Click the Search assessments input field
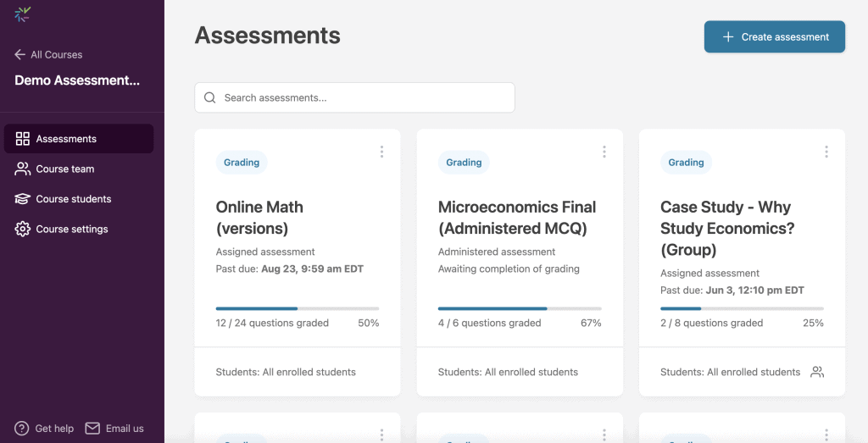This screenshot has width=868, height=443. [355, 98]
